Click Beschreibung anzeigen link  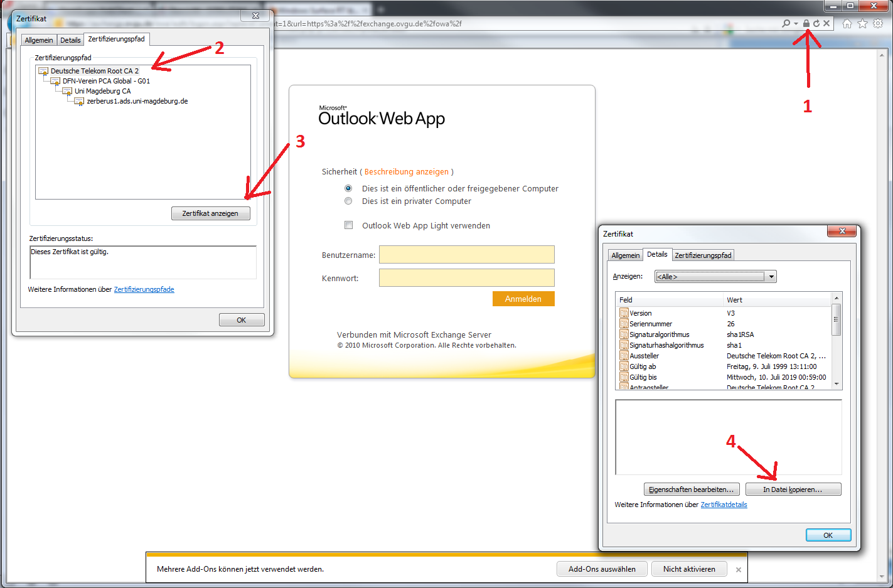[407, 171]
